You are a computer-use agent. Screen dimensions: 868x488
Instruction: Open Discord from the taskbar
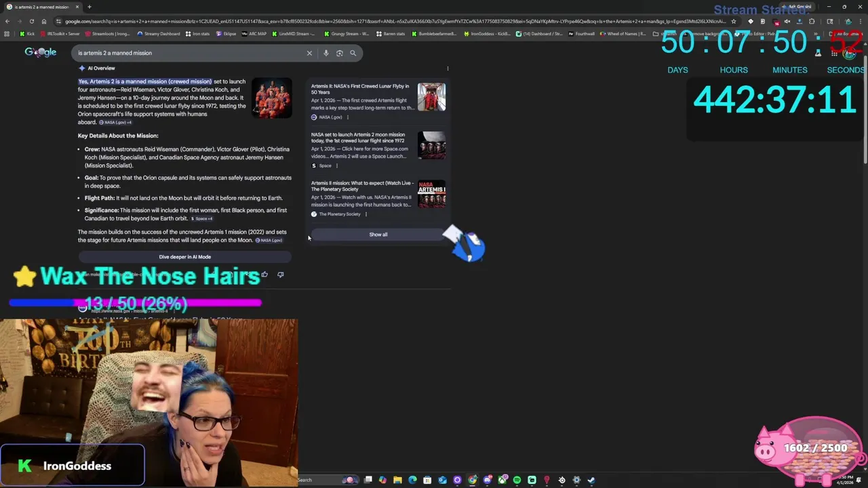point(487,480)
